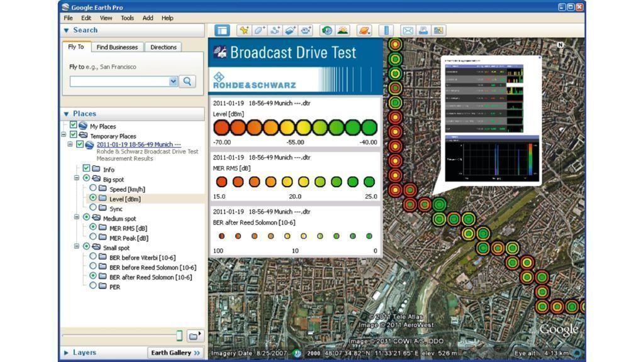Select the Add Polygon tool
Viewport: 644px width, 362px height.
259,30
